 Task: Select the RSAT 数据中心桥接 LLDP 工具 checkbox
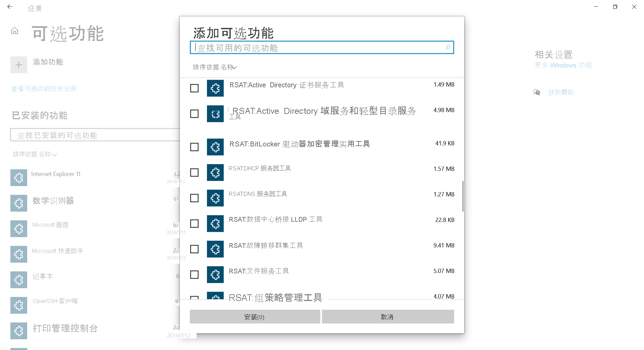tap(194, 224)
